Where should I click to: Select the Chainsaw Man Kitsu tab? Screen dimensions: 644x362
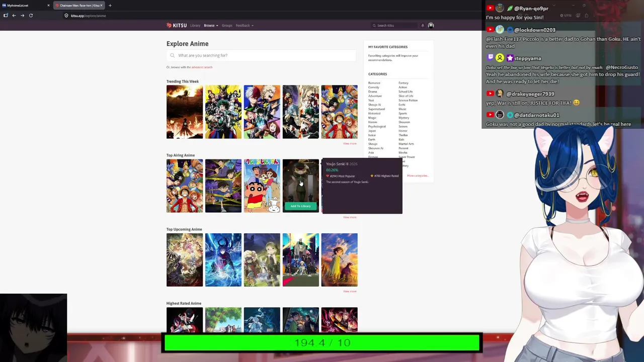pos(78,6)
